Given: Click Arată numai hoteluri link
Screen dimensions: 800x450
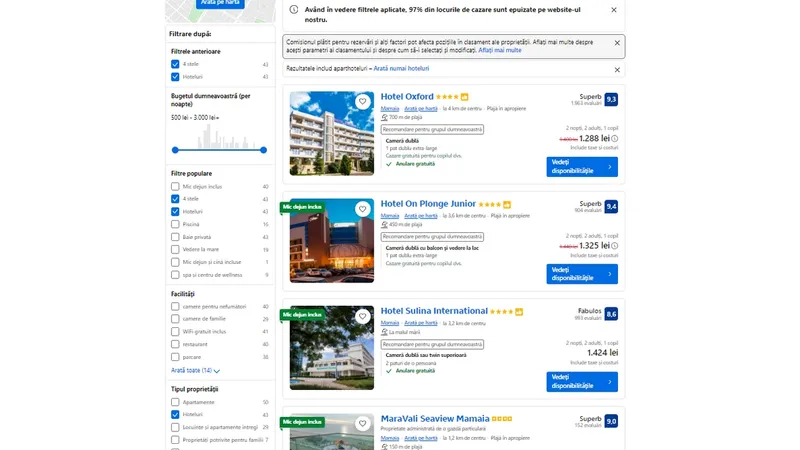Looking at the screenshot, I should pos(401,68).
